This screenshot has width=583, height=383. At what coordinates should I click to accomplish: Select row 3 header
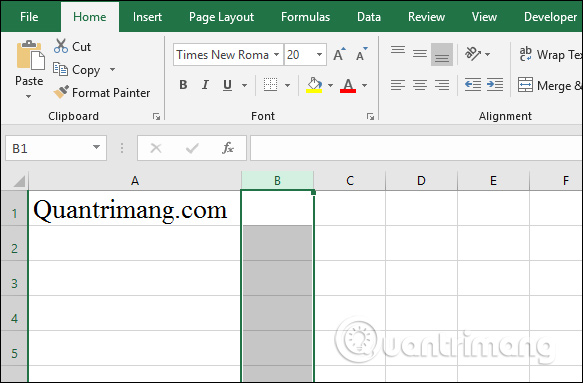14,279
